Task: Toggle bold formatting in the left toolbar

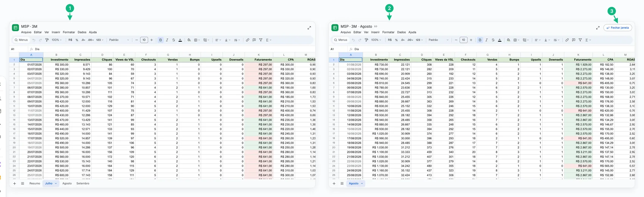Action: (161, 40)
